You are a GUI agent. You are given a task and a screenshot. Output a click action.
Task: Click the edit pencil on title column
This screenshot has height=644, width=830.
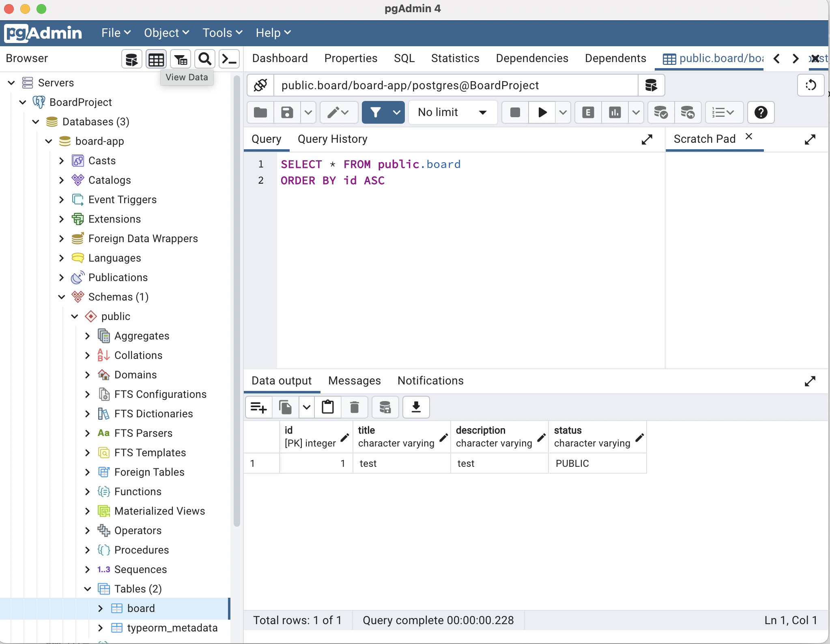443,437
